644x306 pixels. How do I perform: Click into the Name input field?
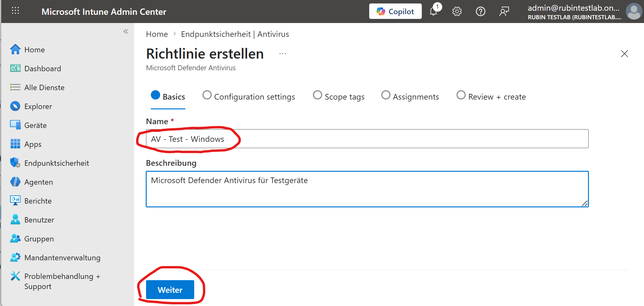coord(367,139)
